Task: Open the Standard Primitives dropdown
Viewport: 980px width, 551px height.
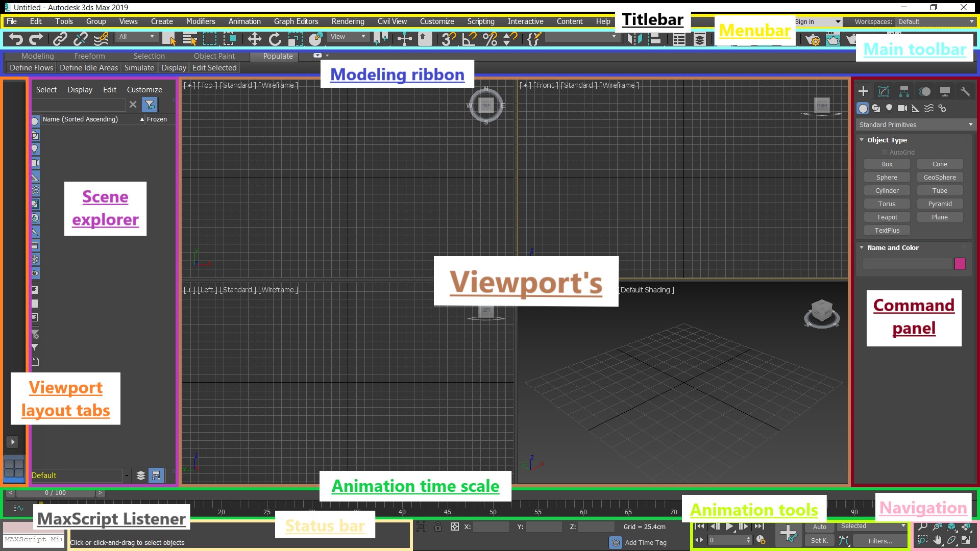Action: coord(916,124)
